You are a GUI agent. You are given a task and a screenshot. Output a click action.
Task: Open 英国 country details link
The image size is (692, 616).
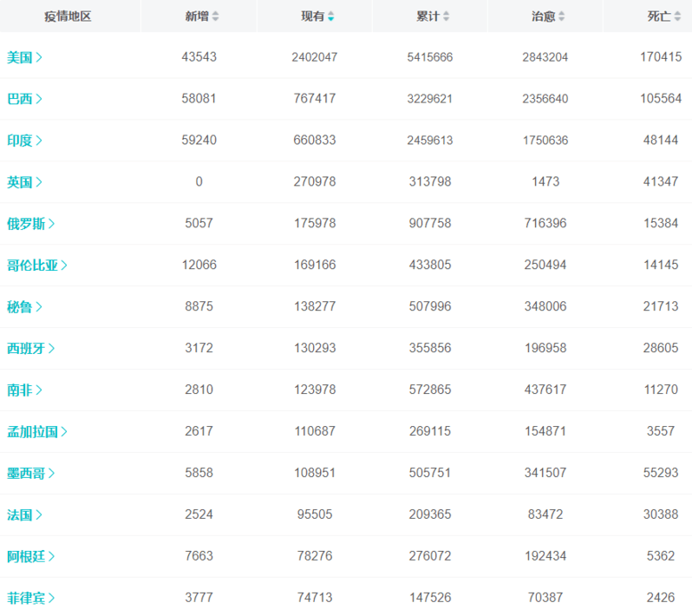tap(24, 182)
